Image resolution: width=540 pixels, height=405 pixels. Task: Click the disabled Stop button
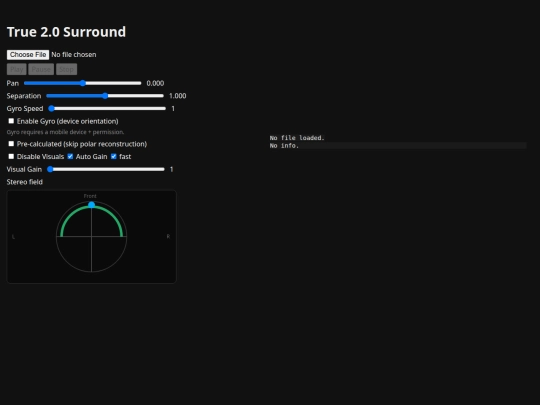[x=66, y=69]
